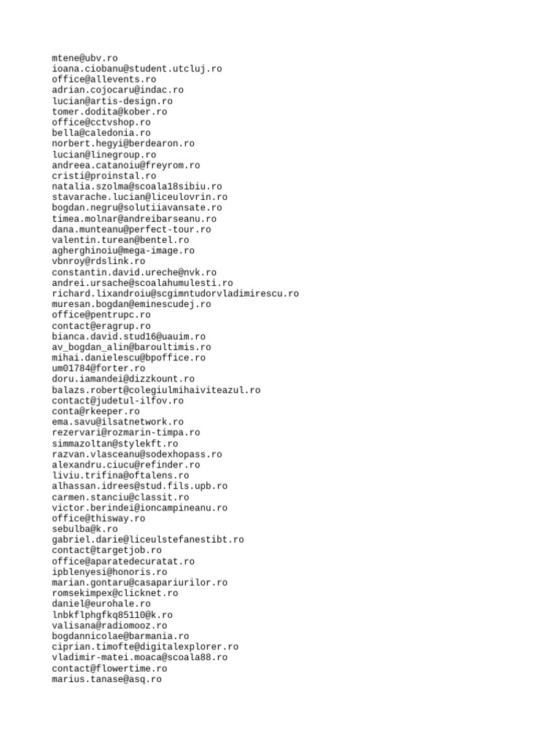Select the marius.tanase@asq.ro last line
Viewport: 560px width, 747px height.
coord(106,679)
